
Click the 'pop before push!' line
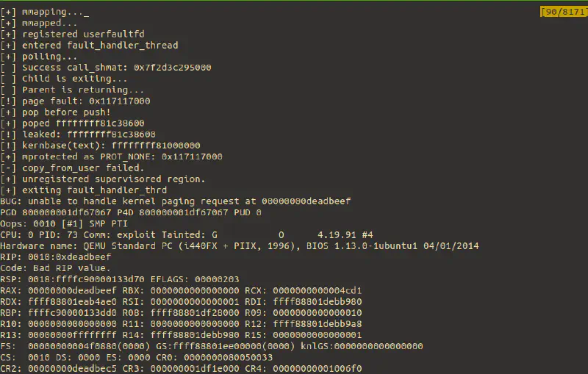click(x=56, y=112)
